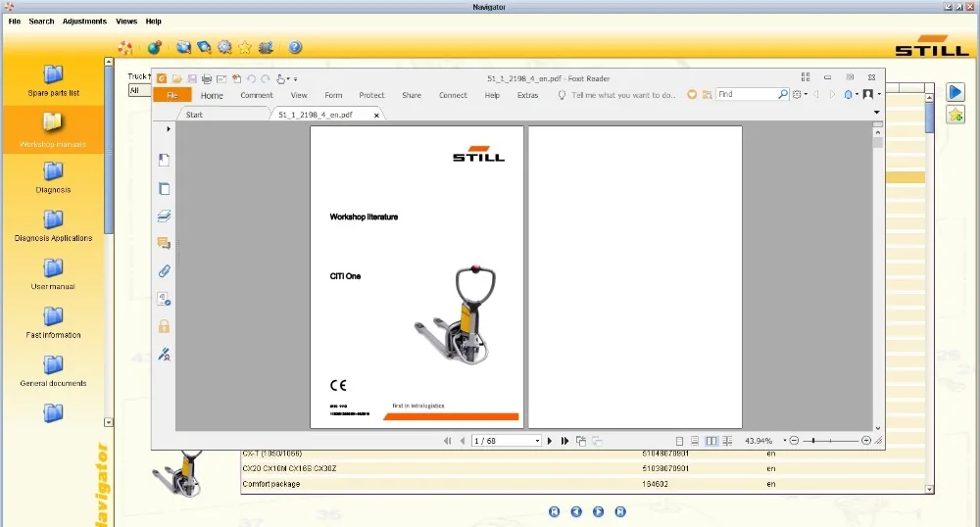Viewport: 980px width, 527px height.
Task: Click Navigator first-record round blue button
Action: pyautogui.click(x=555, y=512)
